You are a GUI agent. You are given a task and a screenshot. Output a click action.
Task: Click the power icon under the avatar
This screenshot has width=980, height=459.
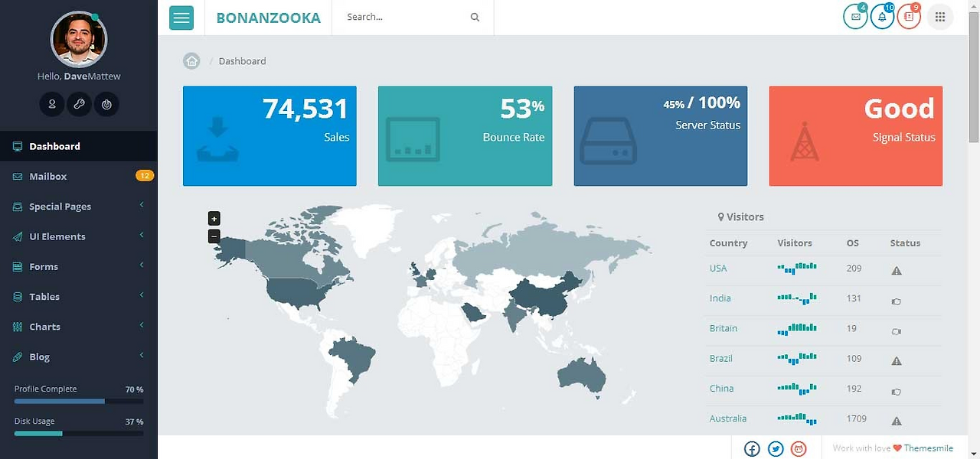tap(106, 105)
